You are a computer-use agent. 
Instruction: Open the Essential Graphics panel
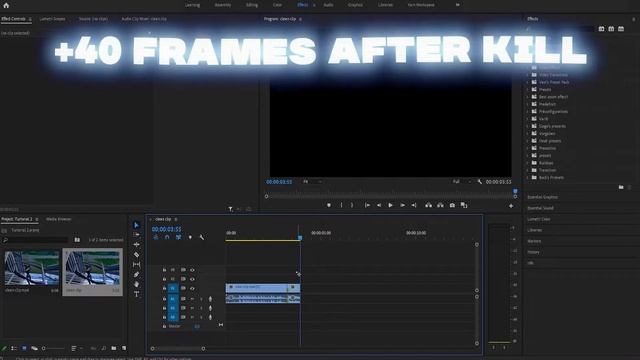tap(542, 197)
